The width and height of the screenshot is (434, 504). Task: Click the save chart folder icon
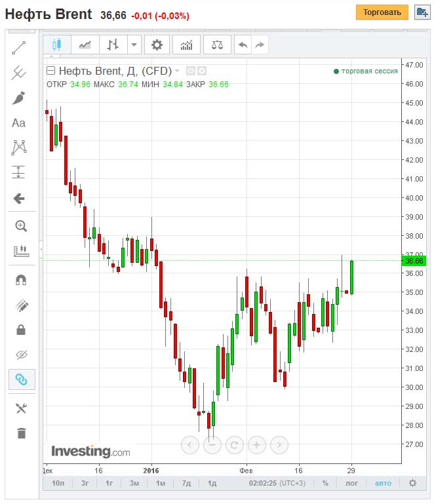(x=422, y=12)
